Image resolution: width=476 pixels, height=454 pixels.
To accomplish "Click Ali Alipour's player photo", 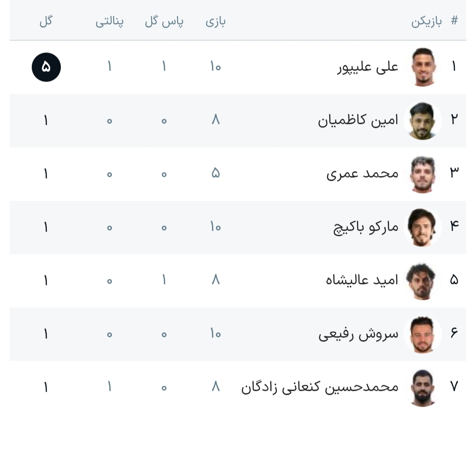I will [422, 67].
